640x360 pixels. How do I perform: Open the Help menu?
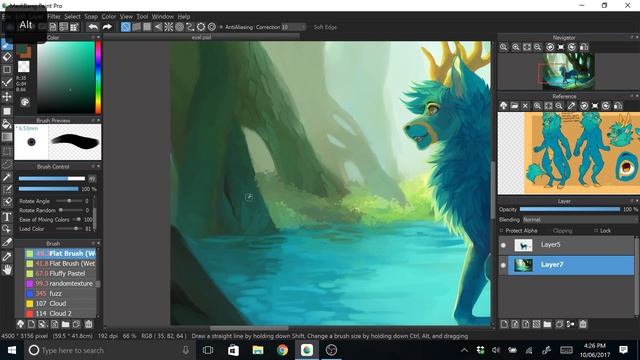184,16
